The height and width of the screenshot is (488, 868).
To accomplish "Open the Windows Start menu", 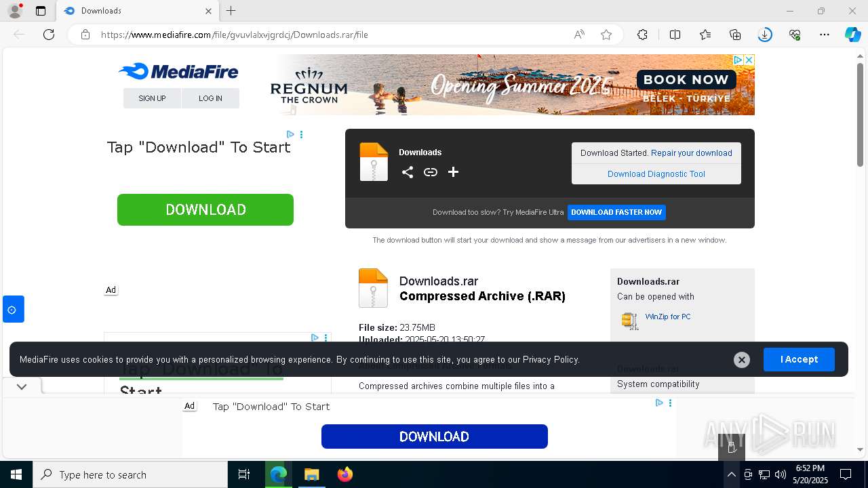I will click(16, 474).
